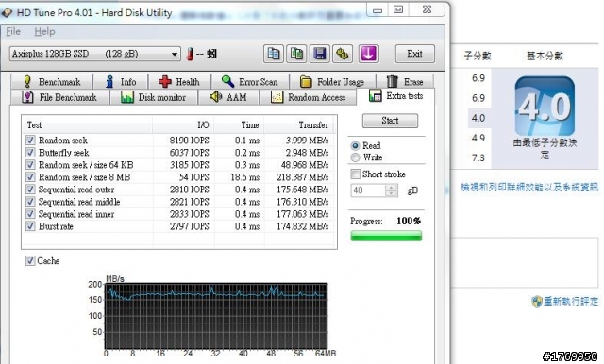Click the Test column header
Image resolution: width=604 pixels, height=364 pixels.
87,125
